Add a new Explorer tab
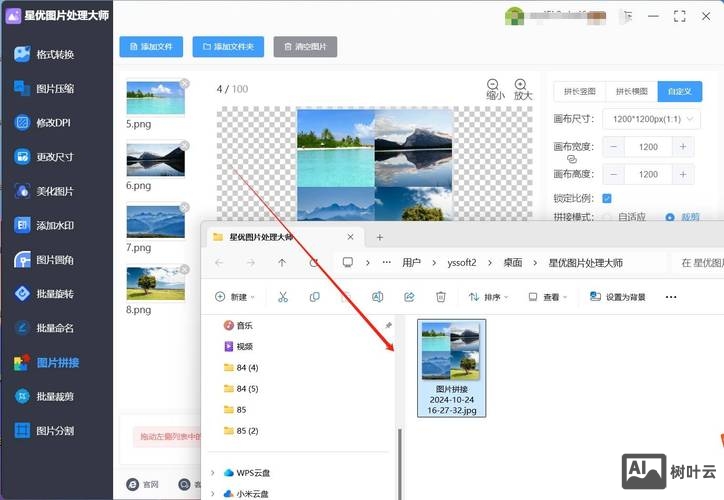 click(x=380, y=237)
